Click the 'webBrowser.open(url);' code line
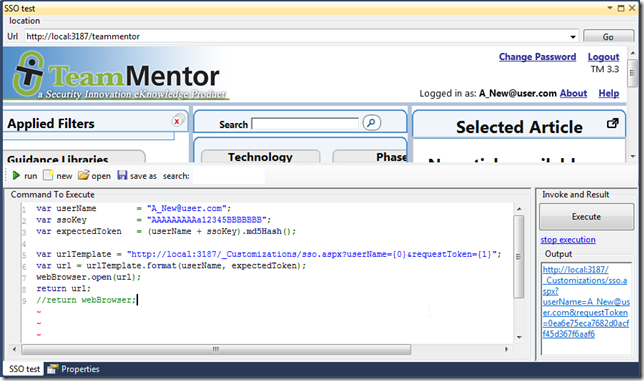The width and height of the screenshot is (644, 381). [x=88, y=277]
